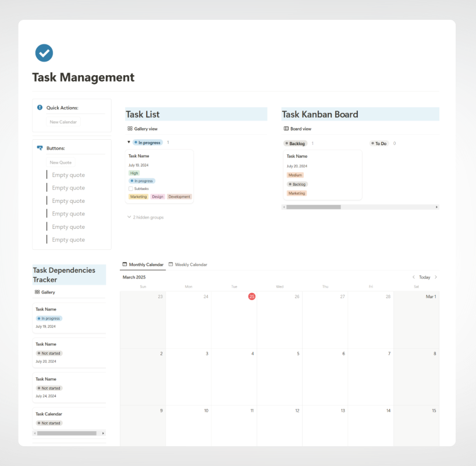The width and height of the screenshot is (476, 466).
Task: Switch to the Weekly Calendar tab
Action: (x=191, y=264)
